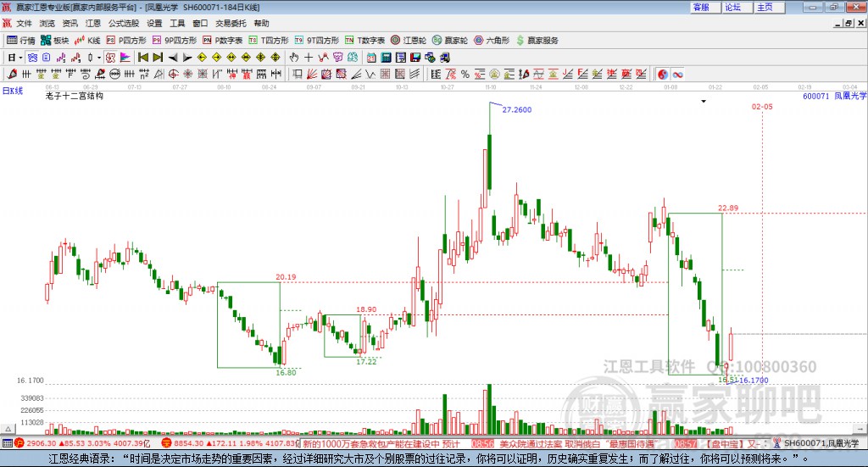Select the circle with crosshair drawing tool
This screenshot has height=467, width=868.
coord(173,74)
